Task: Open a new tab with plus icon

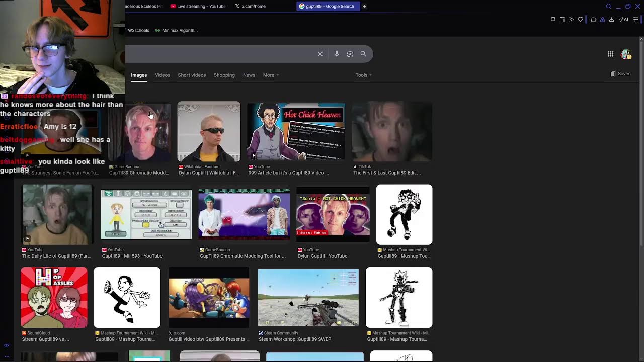Action: (364, 6)
